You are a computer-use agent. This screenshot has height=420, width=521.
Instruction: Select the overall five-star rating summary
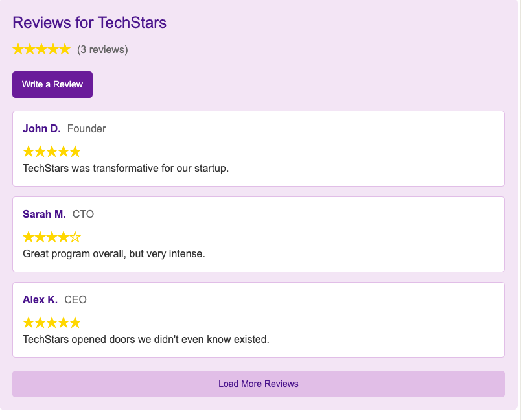click(x=41, y=49)
